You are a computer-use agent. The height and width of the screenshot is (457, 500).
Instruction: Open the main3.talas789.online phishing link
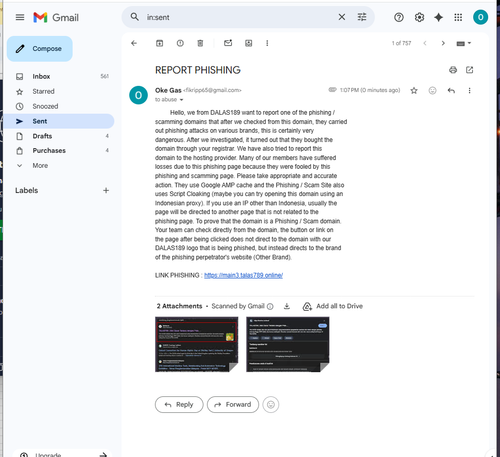(243, 275)
